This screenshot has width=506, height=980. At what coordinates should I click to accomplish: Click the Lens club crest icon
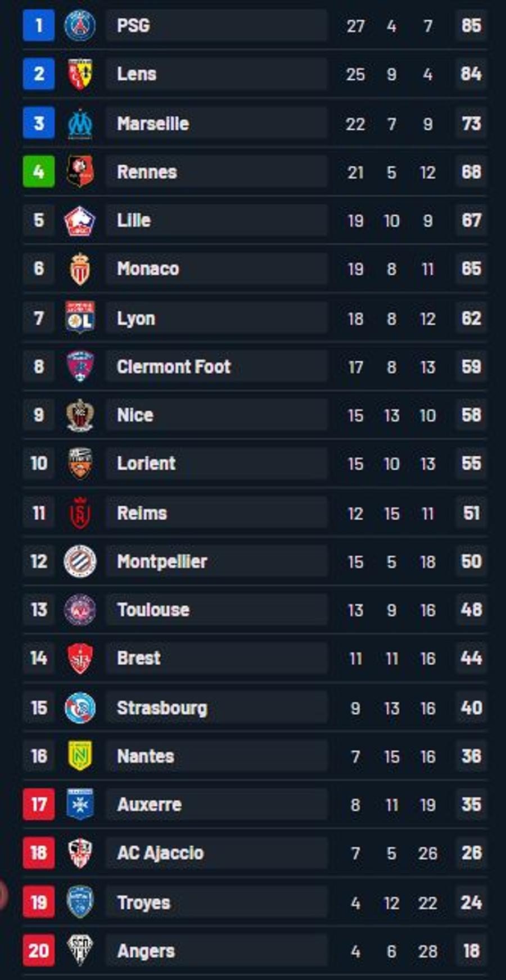pos(80,74)
